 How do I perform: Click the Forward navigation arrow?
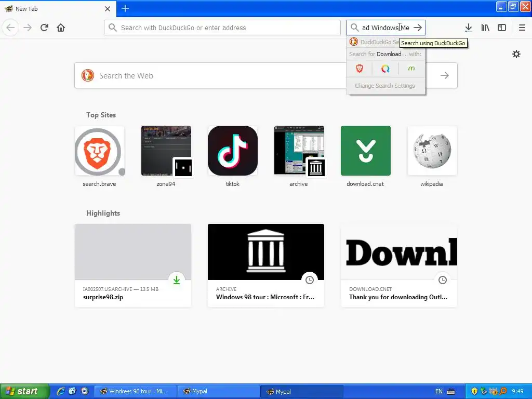pyautogui.click(x=28, y=28)
